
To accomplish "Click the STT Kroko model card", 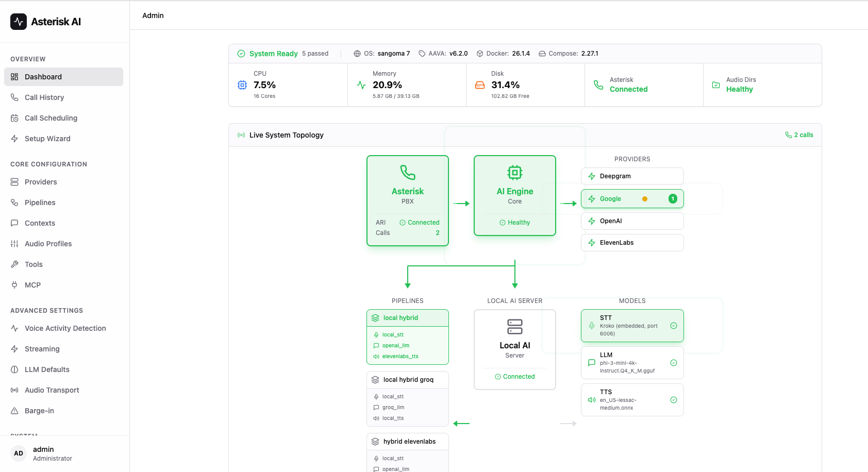I will 632,325.
